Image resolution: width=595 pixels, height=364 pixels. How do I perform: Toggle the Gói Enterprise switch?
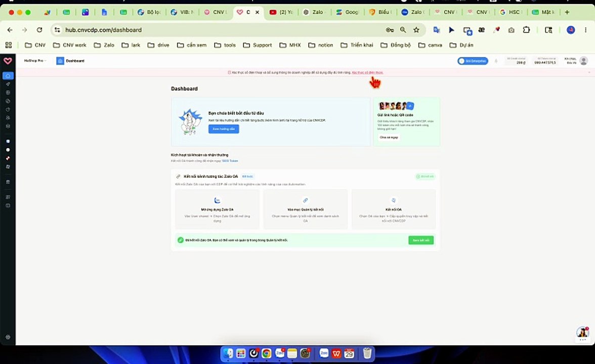tap(473, 61)
